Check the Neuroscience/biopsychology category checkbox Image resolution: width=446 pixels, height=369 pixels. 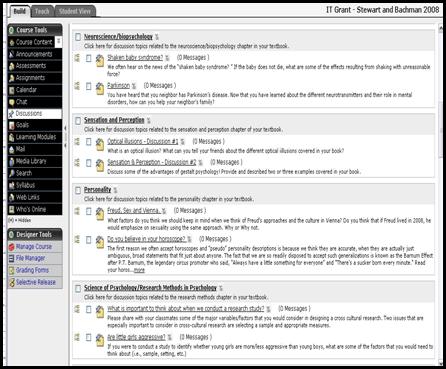[x=78, y=37]
